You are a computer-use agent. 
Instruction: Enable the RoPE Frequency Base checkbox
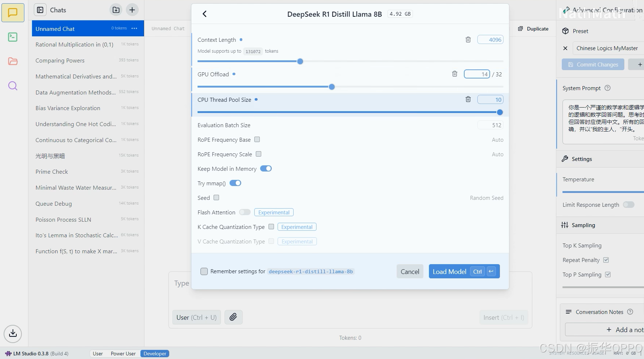[x=257, y=140]
